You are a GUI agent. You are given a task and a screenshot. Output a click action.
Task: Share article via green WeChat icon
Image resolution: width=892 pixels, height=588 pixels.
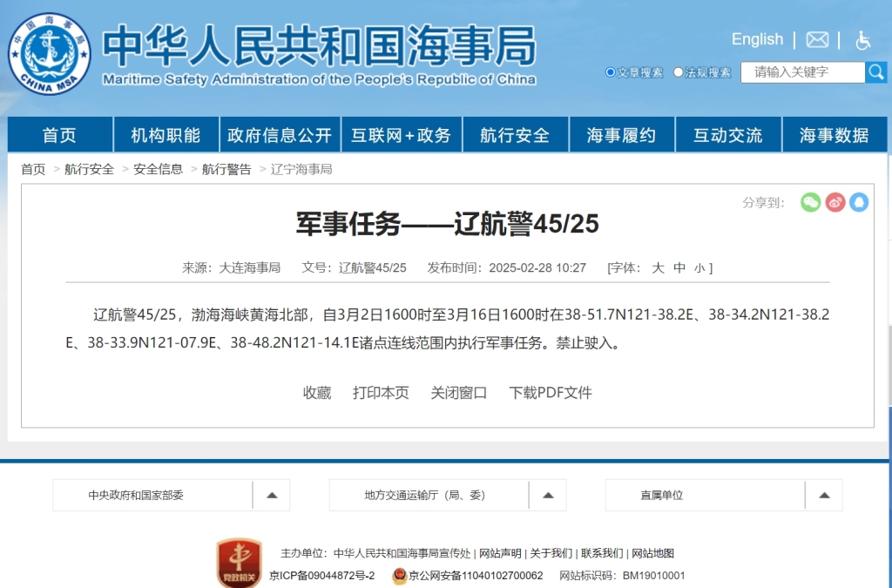pyautogui.click(x=810, y=202)
